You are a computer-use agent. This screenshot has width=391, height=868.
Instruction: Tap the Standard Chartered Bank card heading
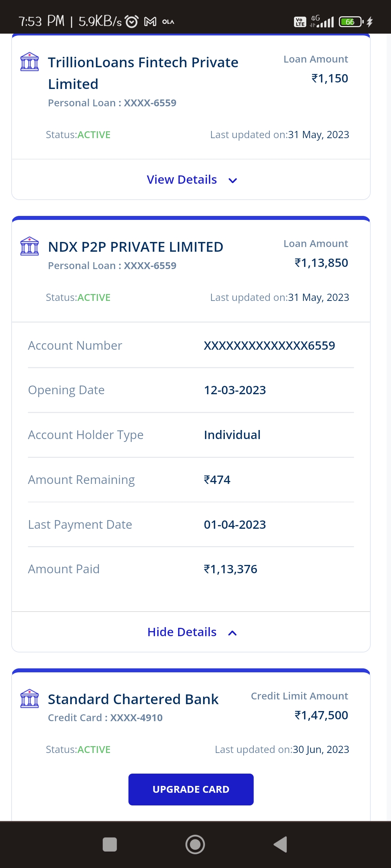[133, 699]
